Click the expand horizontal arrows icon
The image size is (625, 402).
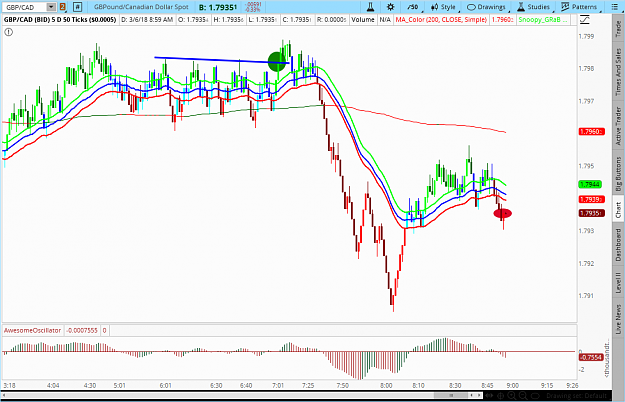[489, 396]
